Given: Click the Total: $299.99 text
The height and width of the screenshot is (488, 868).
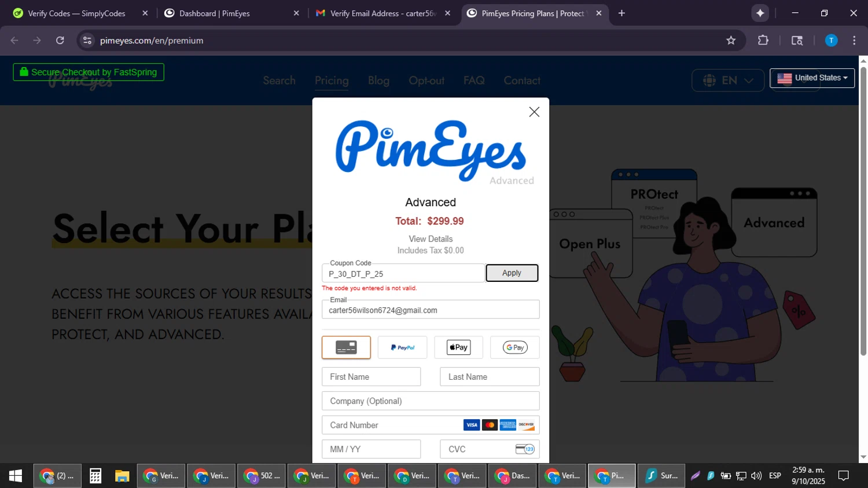Looking at the screenshot, I should click(x=429, y=221).
